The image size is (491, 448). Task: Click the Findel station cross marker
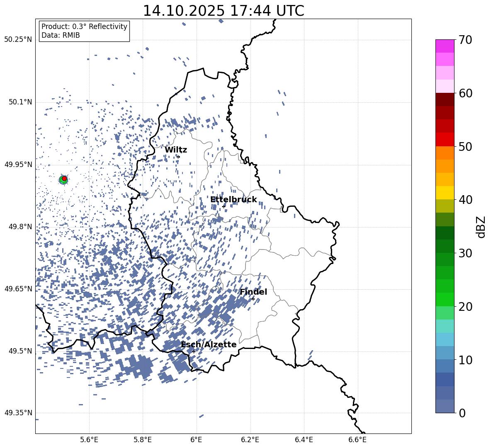coord(253,299)
